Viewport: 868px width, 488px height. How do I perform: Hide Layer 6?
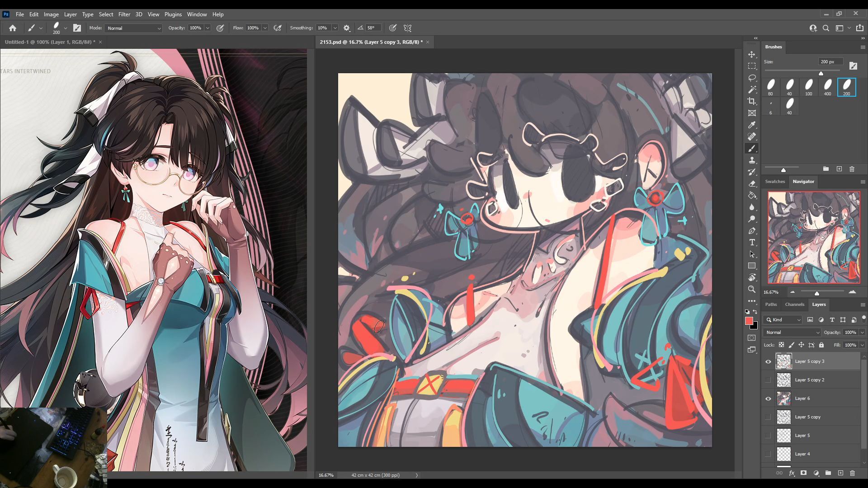[768, 399]
